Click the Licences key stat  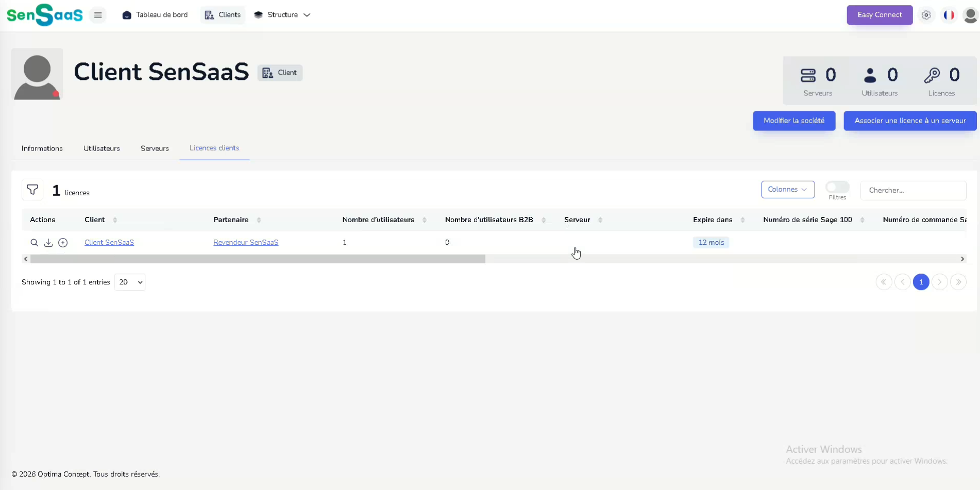[x=941, y=81]
